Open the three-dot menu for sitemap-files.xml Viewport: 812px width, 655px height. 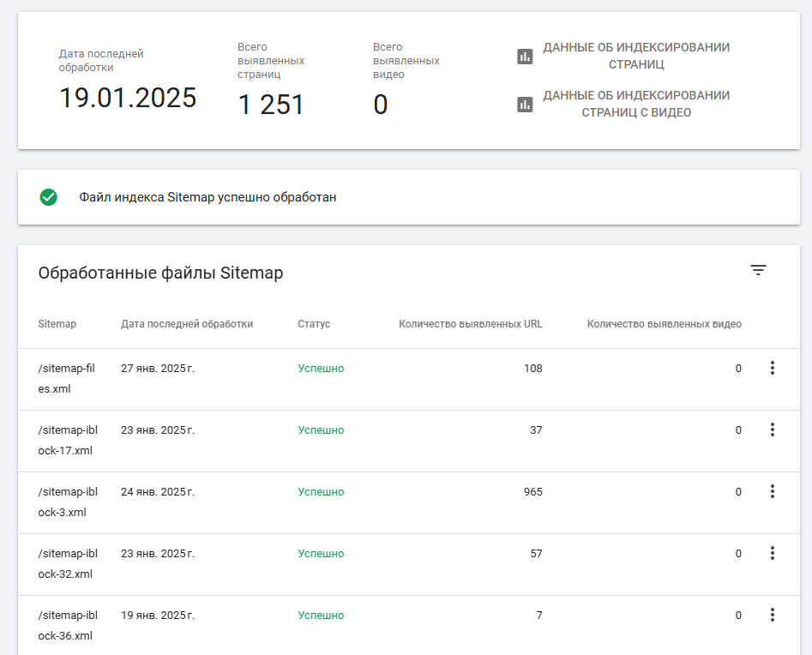(772, 369)
